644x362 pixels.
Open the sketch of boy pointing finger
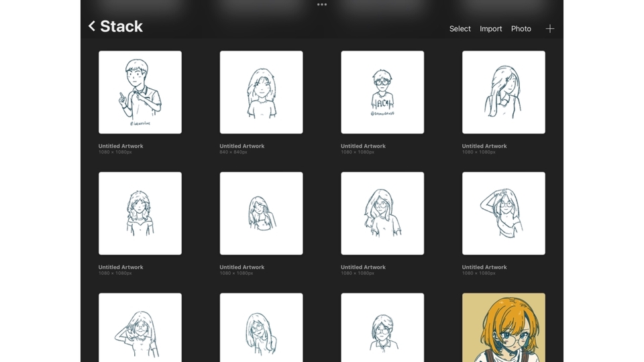[x=140, y=93]
